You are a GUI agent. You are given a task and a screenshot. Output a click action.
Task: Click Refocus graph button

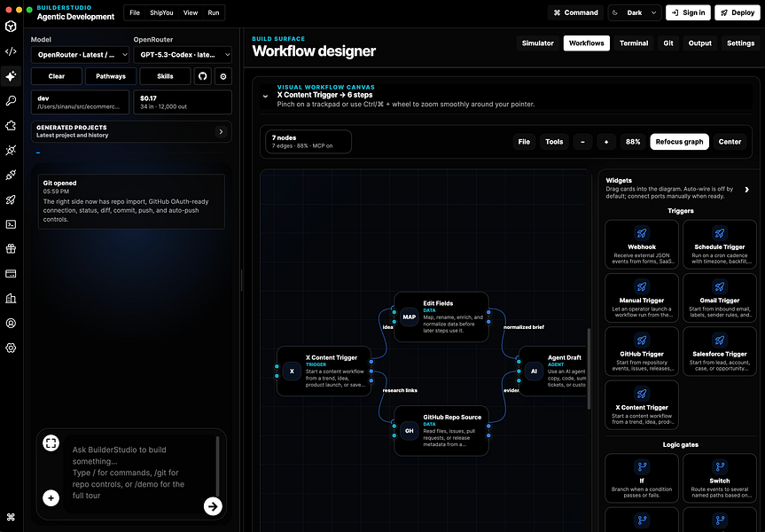pyautogui.click(x=679, y=142)
